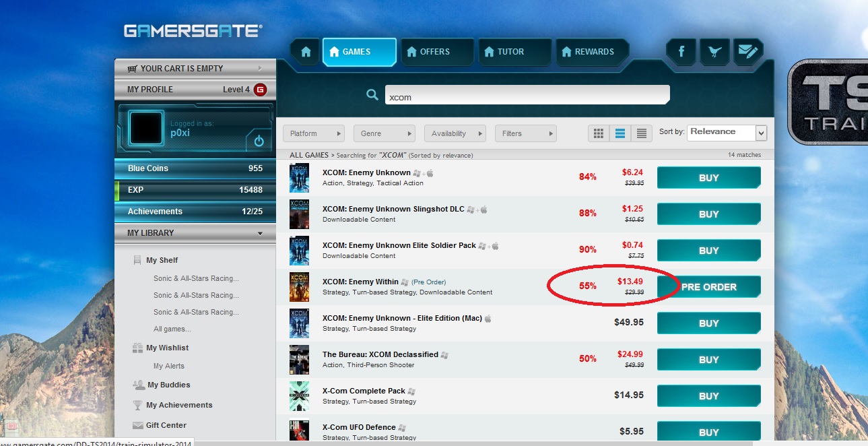Viewport: 868px width, 446px height.
Task: Click the power logout icon
Action: click(x=259, y=141)
